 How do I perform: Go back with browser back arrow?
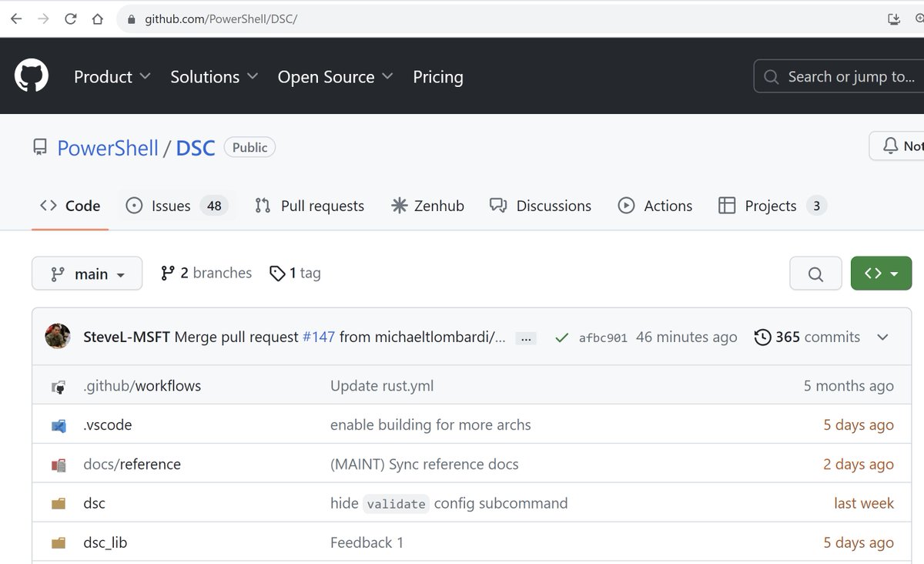[x=16, y=18]
